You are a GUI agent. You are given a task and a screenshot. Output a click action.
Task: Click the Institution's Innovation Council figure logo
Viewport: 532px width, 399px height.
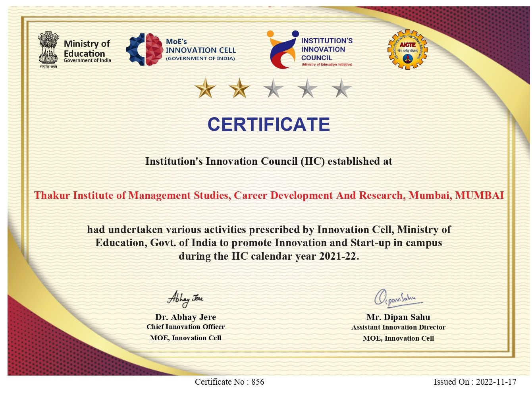283,50
